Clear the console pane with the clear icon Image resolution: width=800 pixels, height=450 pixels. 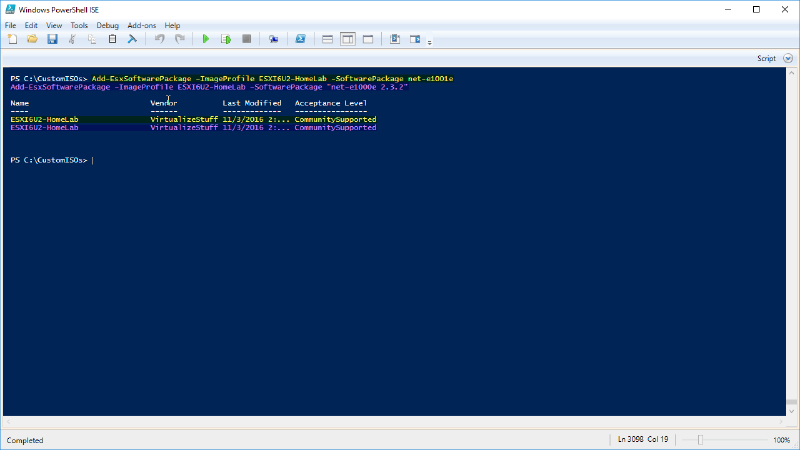pyautogui.click(x=132, y=39)
